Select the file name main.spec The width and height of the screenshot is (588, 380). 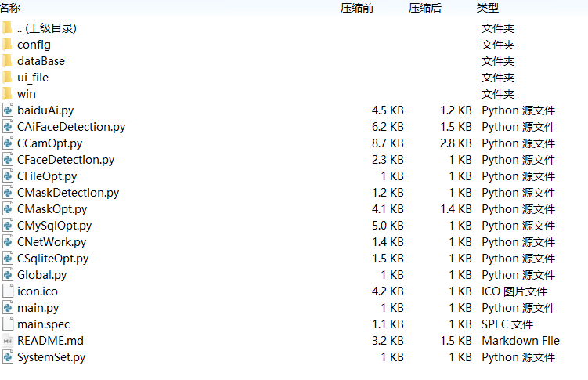pyautogui.click(x=44, y=324)
